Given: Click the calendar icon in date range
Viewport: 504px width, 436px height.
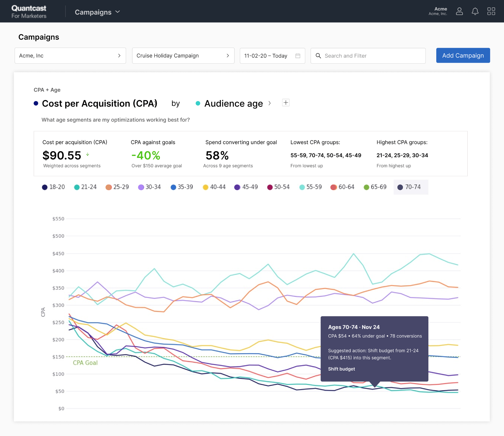Looking at the screenshot, I should [x=298, y=56].
